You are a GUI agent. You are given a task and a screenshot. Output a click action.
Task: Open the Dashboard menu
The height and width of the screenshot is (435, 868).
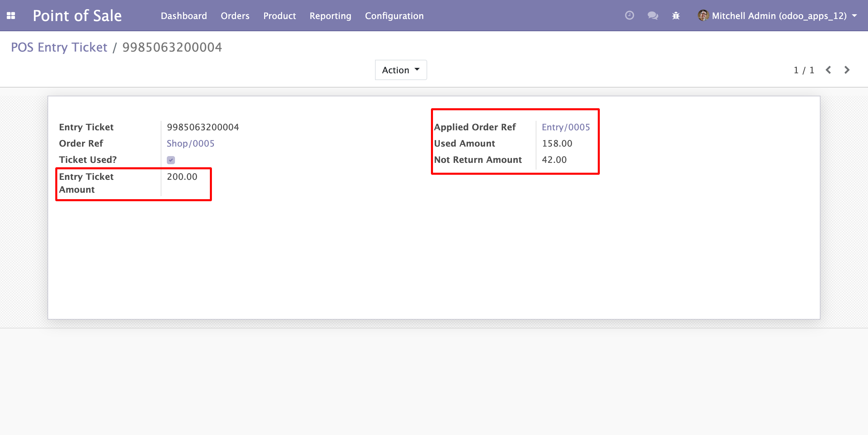(184, 16)
